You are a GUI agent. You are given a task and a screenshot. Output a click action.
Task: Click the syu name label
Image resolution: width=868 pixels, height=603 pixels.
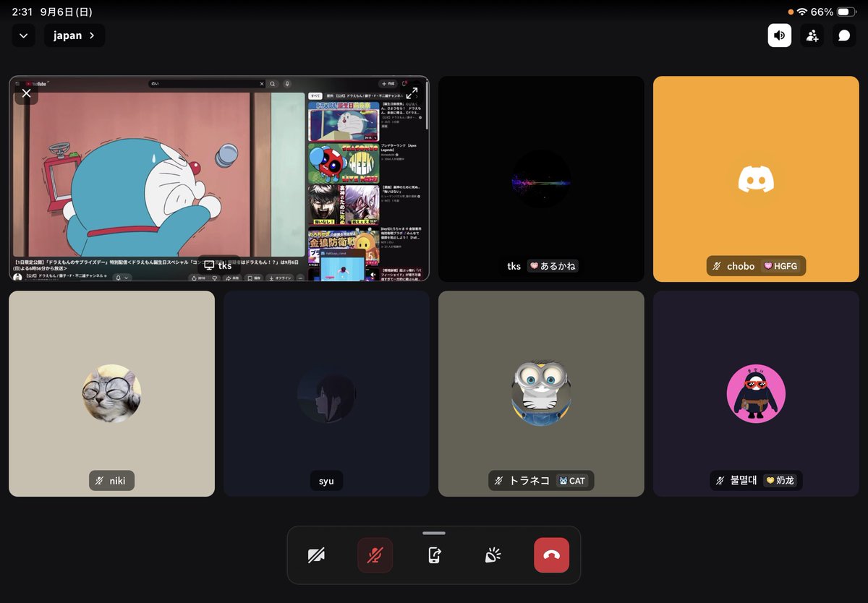pyautogui.click(x=326, y=481)
